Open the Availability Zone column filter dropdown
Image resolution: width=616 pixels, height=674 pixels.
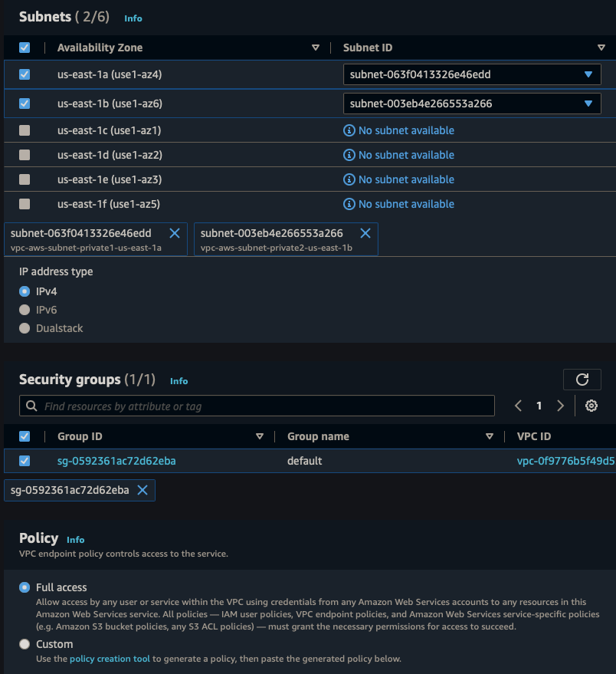click(316, 48)
